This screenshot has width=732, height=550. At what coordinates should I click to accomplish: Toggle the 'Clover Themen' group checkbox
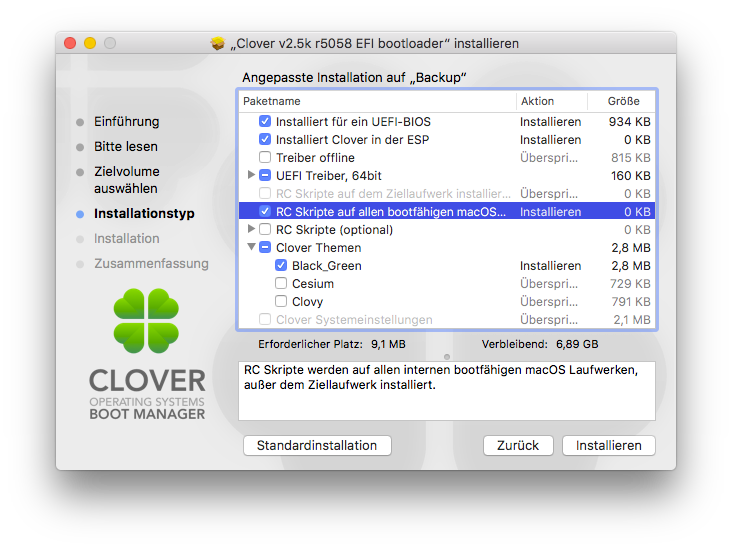[265, 247]
